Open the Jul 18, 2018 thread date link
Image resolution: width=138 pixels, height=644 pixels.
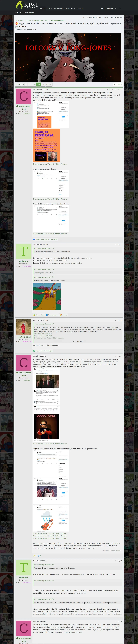pyautogui.click(x=32, y=30)
